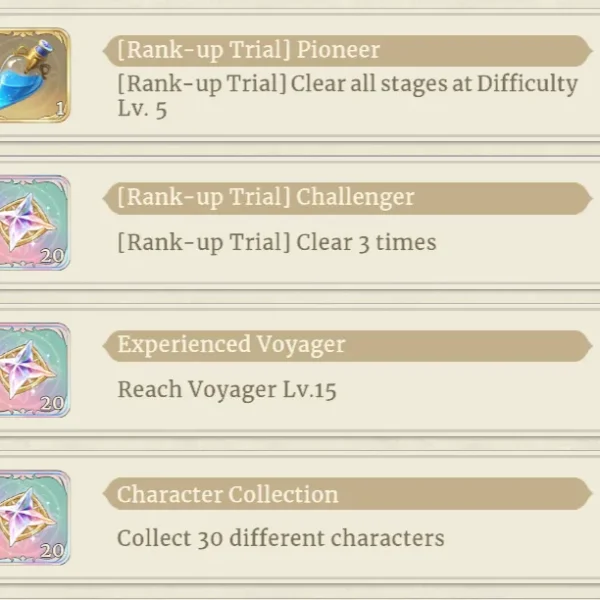Screen dimensions: 600x600
Task: Tap the blue potion reward icon
Action: 34,75
